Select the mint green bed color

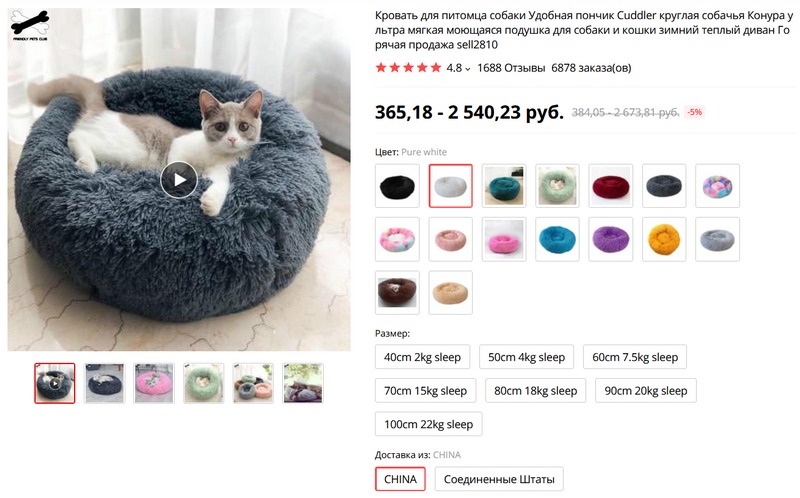tap(557, 186)
